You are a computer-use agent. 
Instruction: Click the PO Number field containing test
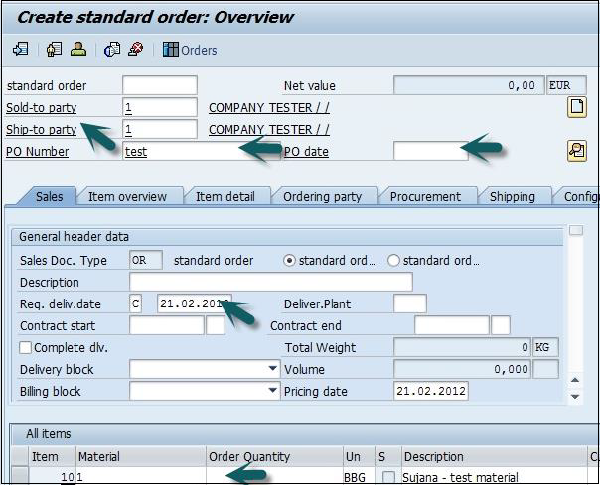201,151
